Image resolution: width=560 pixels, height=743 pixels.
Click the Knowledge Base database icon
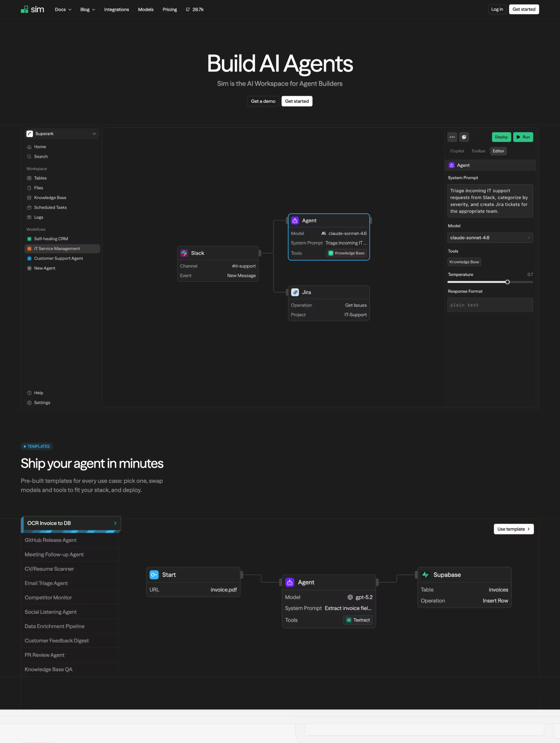click(x=29, y=198)
